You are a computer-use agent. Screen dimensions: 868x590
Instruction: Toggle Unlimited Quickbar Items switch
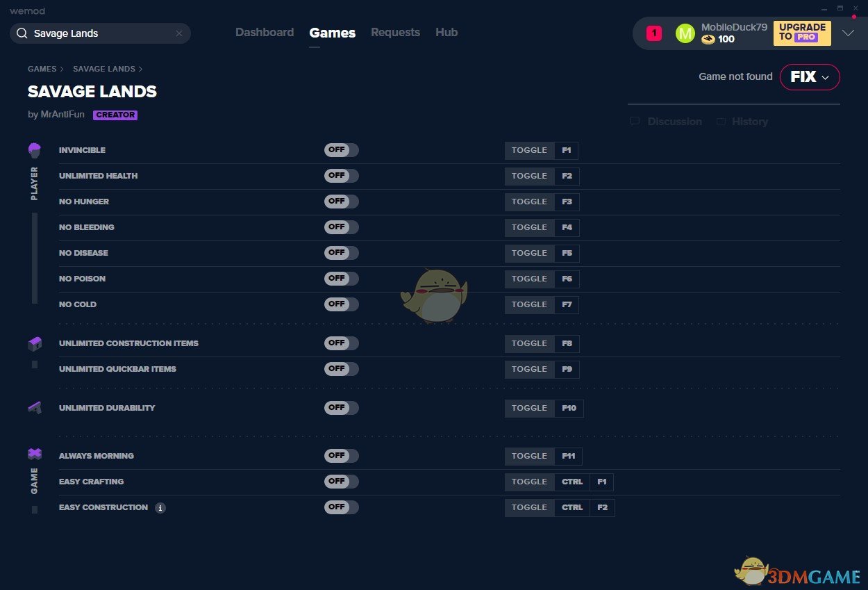(341, 369)
